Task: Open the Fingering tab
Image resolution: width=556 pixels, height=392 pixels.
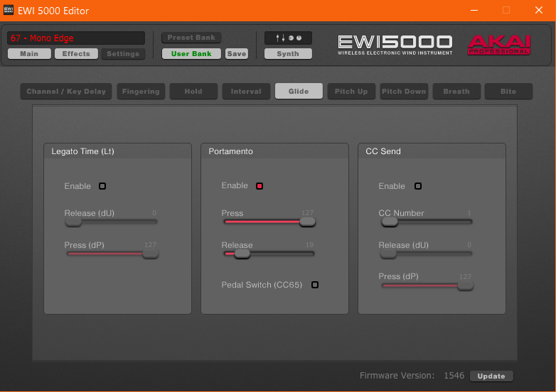Action: pyautogui.click(x=141, y=92)
